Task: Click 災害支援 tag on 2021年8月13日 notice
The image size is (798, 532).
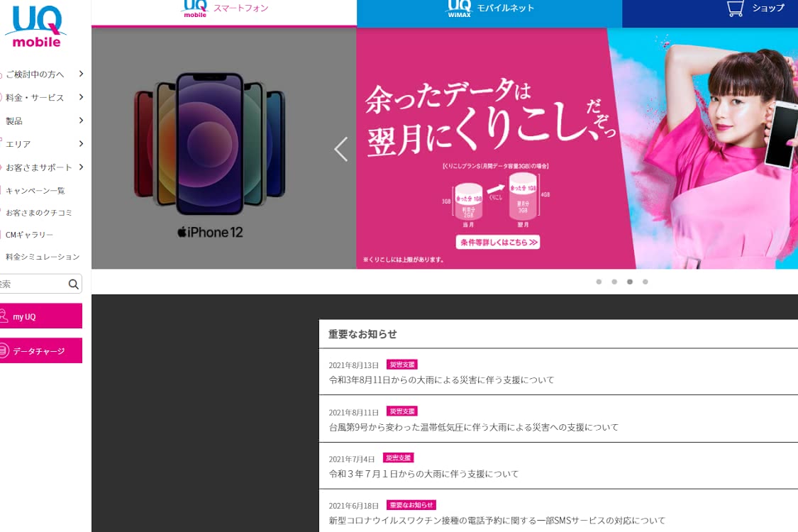Action: coord(402,365)
